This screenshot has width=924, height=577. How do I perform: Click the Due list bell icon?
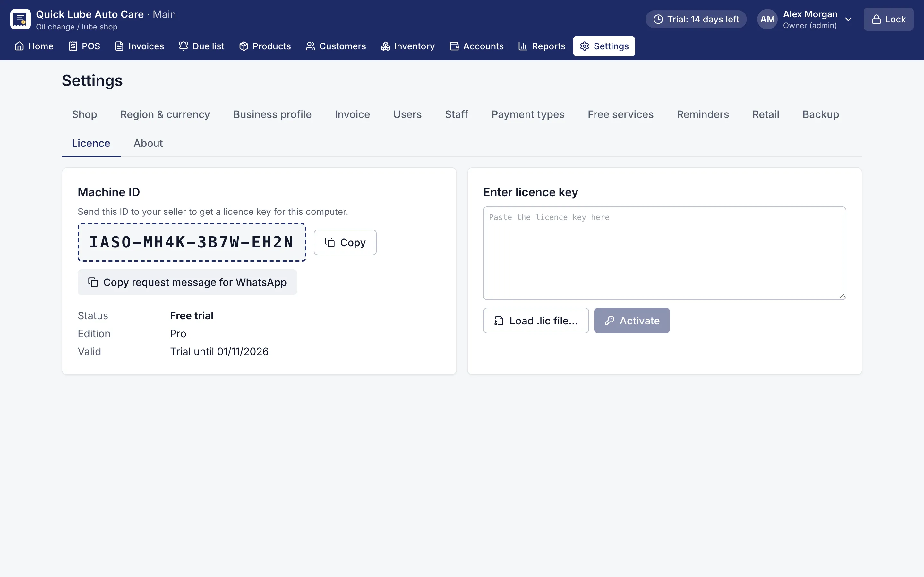click(183, 46)
